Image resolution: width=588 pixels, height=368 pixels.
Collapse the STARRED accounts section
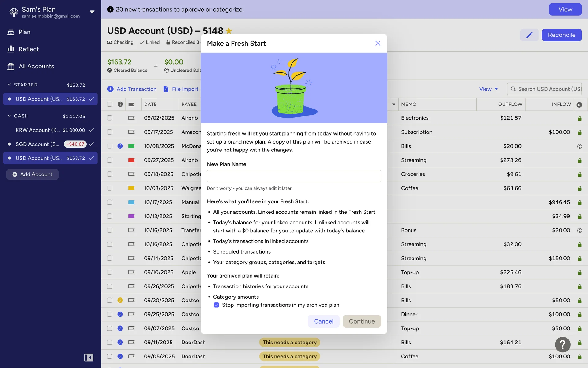(x=9, y=85)
